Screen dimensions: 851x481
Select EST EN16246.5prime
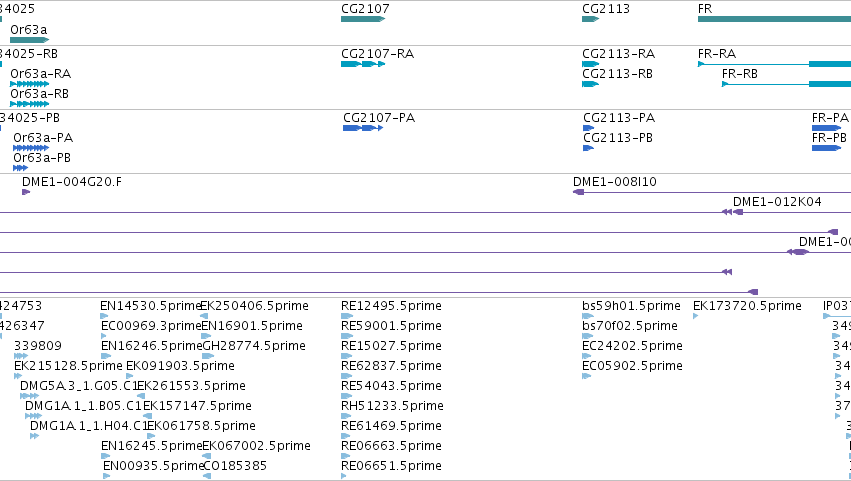(x=106, y=356)
